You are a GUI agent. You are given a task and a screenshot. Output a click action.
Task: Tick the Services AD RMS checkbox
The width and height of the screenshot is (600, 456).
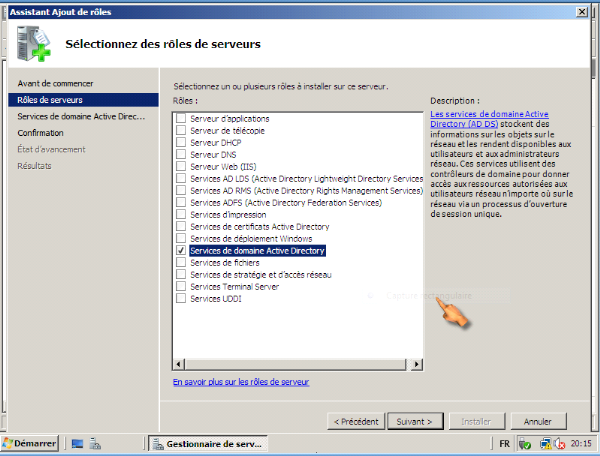click(x=181, y=190)
